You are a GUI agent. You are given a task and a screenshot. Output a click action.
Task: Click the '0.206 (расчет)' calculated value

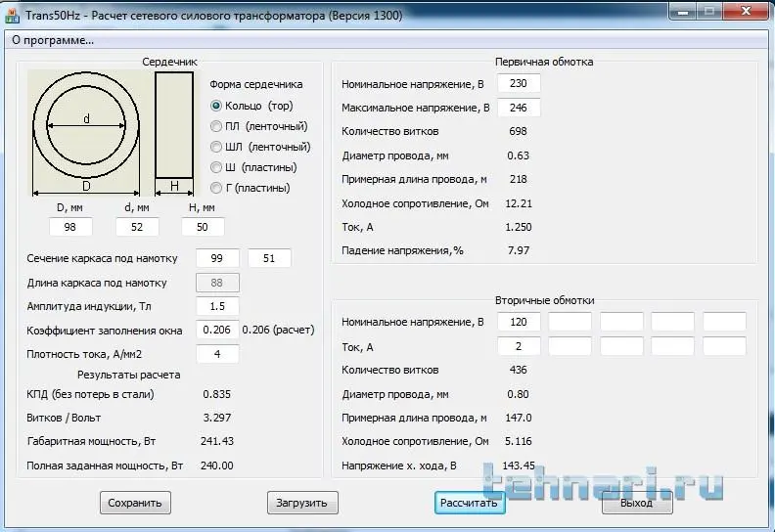coord(278,330)
